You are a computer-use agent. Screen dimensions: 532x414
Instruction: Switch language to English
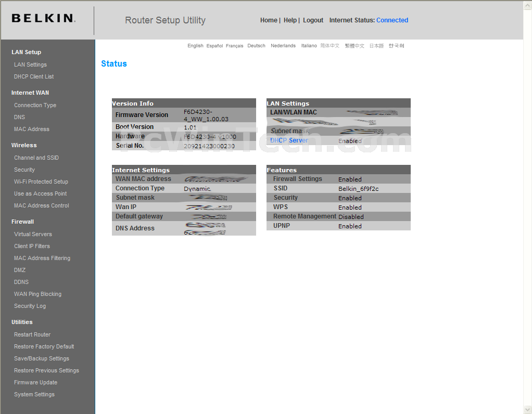[195, 46]
